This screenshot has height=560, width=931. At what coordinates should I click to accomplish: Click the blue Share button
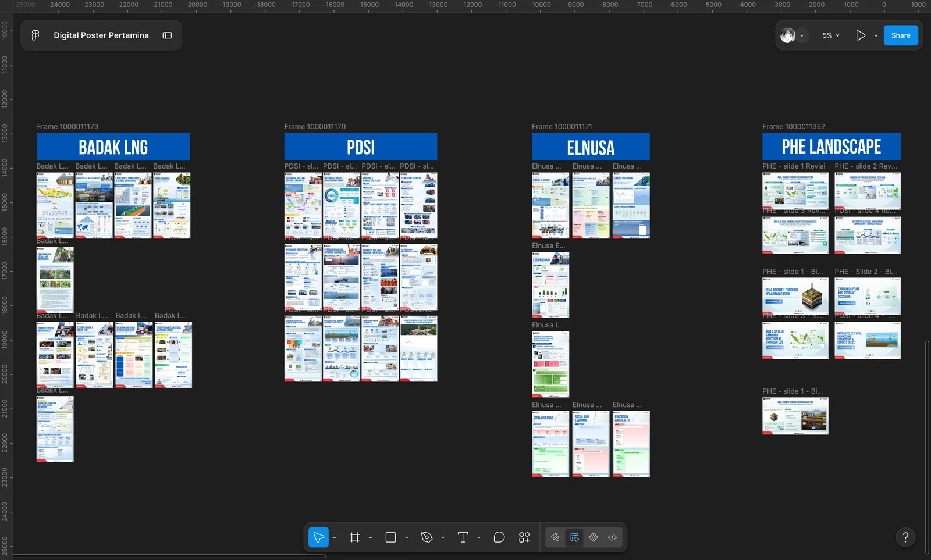point(901,35)
